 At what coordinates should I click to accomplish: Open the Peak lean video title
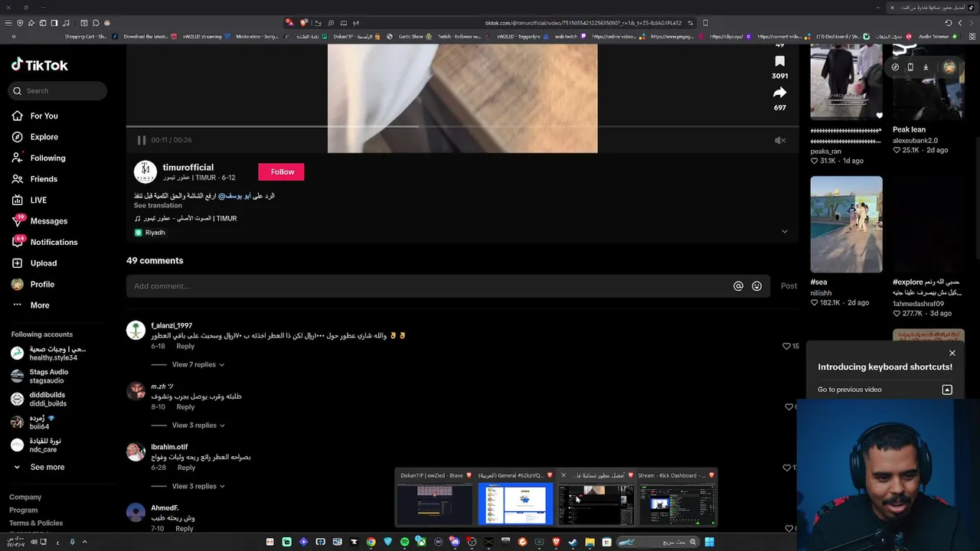[x=909, y=130]
